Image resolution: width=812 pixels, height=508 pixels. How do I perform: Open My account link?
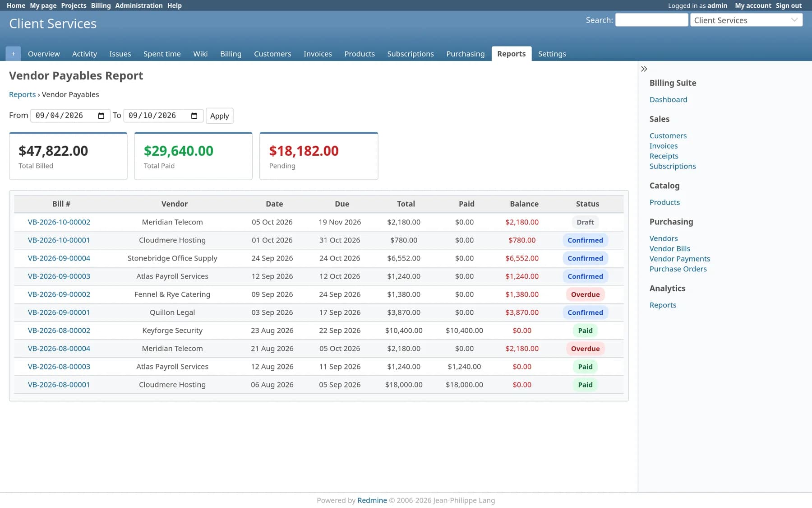pos(753,5)
